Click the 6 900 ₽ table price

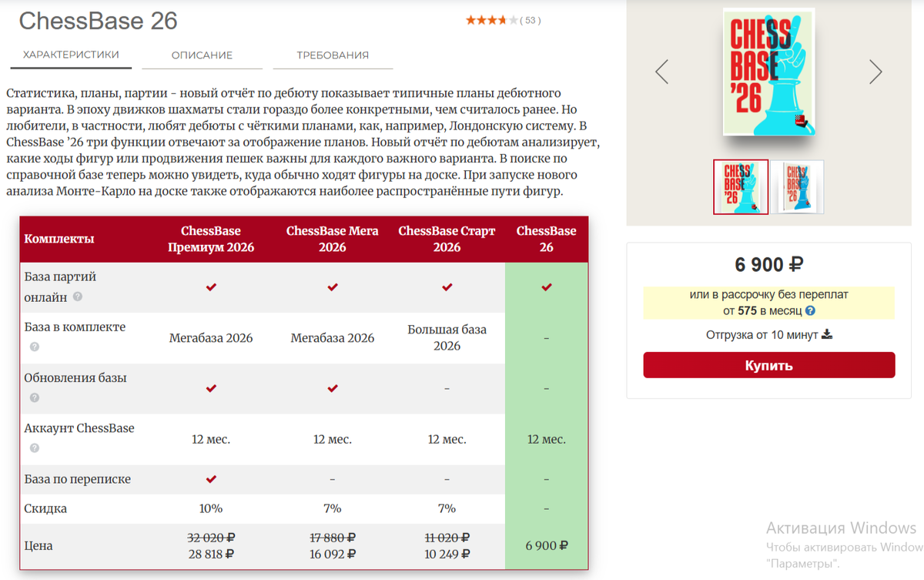point(547,545)
